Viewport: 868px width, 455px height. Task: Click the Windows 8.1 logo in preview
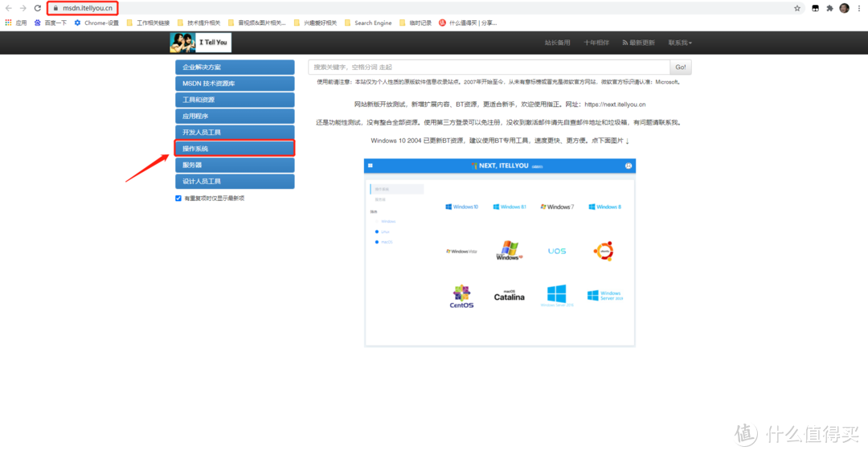(510, 207)
